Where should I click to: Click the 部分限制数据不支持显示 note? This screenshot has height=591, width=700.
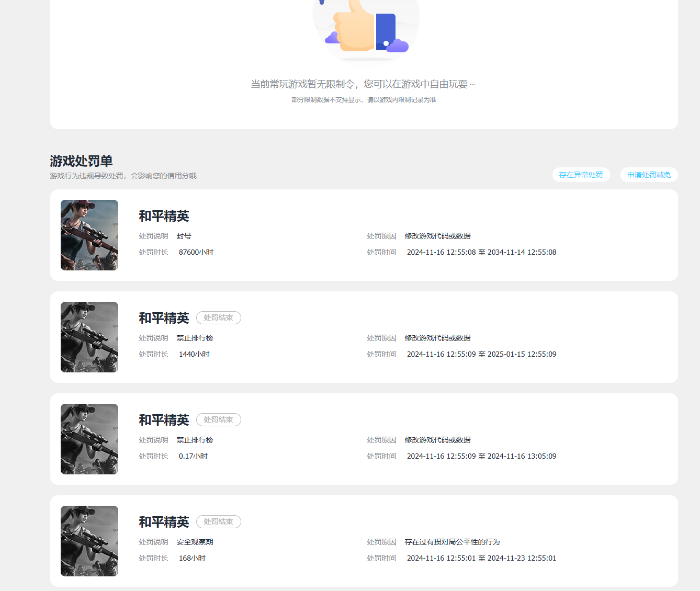(326, 100)
